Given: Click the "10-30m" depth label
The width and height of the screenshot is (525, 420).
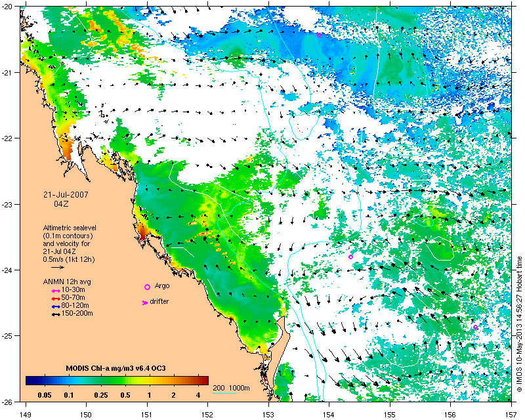Looking at the screenshot, I should [73, 289].
